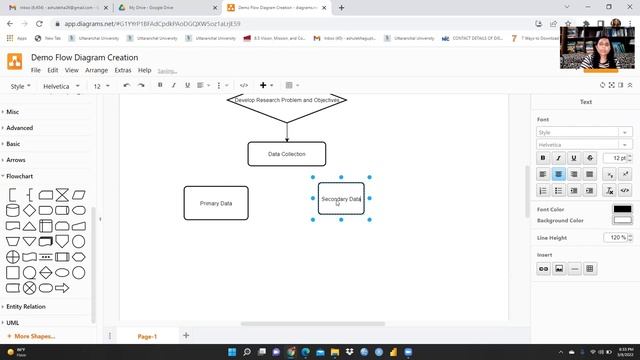Open the font size 12 dropdown
Screen dimensions: 640x360
tap(102, 86)
